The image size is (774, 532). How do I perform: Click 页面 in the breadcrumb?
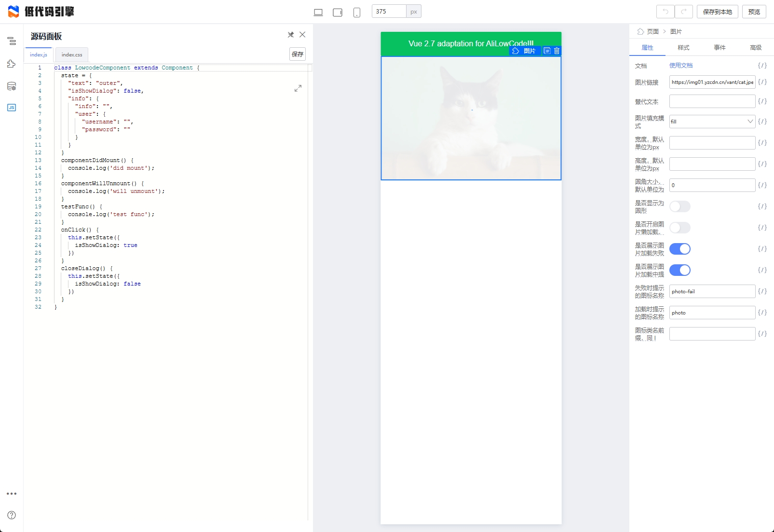653,31
